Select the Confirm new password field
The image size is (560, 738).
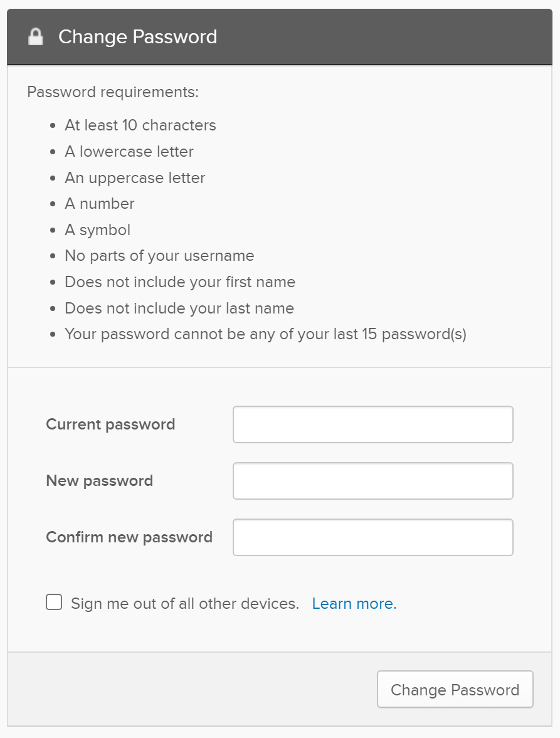click(372, 537)
